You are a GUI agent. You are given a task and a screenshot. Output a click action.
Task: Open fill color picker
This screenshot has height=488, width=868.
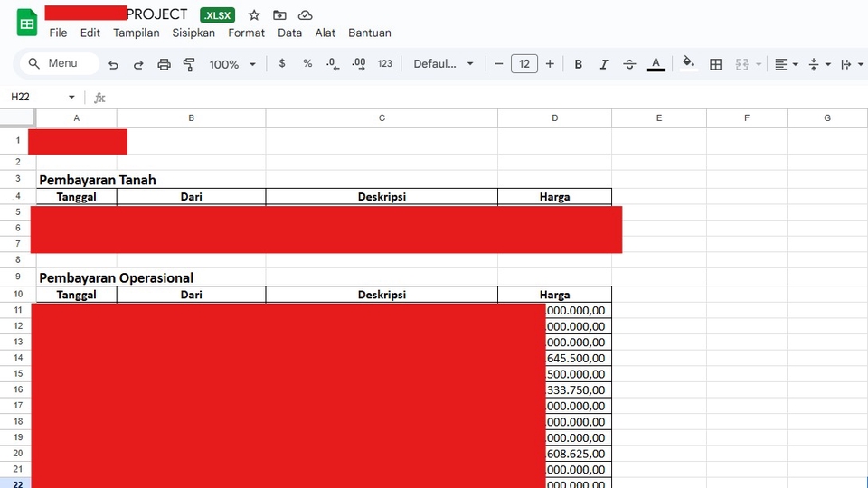(689, 63)
